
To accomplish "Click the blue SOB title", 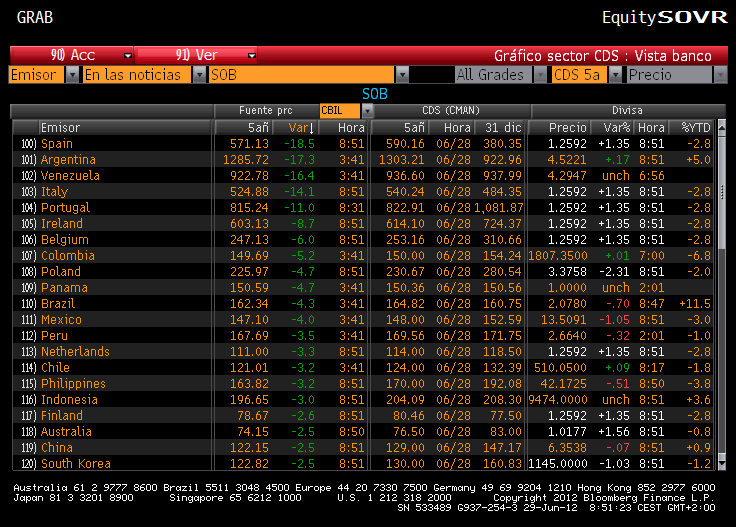I will click(x=375, y=94).
